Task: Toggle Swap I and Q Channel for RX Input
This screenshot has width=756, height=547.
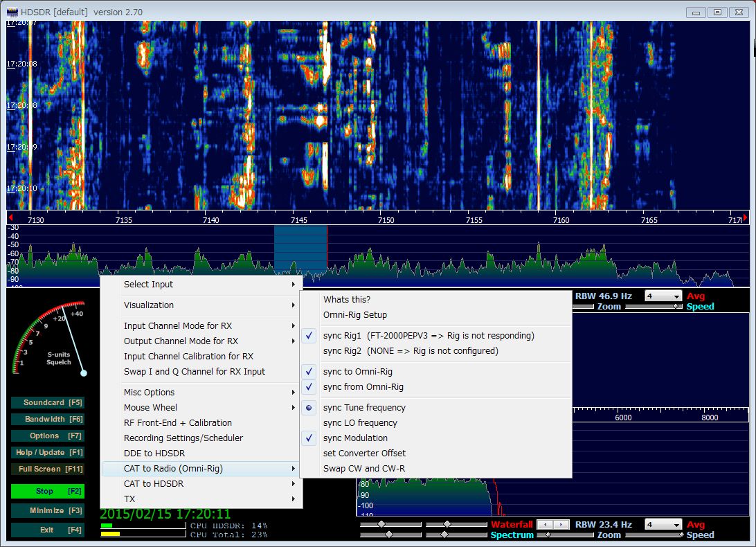Action: tap(201, 371)
